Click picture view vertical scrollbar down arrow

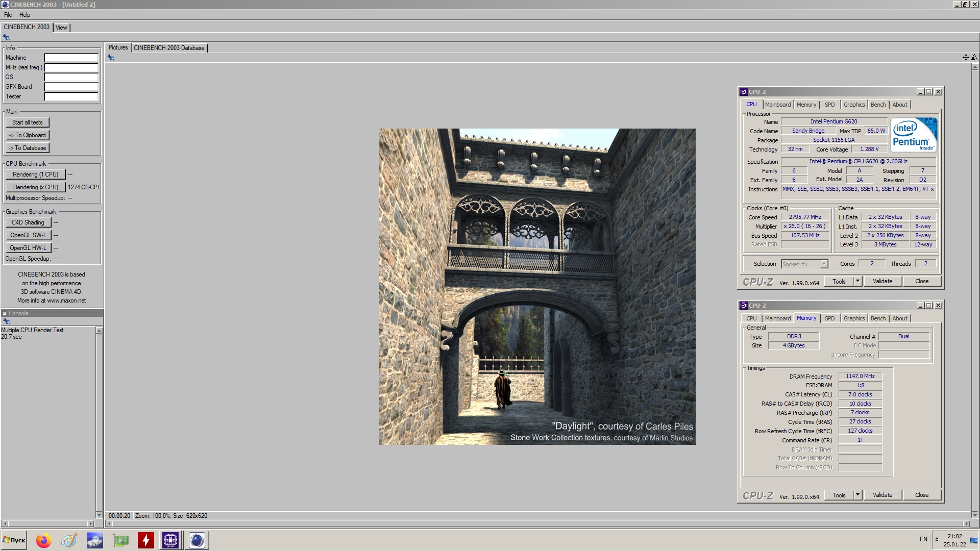tap(974, 515)
